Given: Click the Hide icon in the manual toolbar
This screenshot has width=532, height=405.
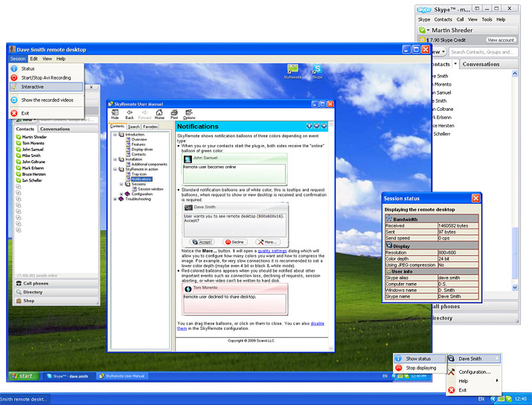Looking at the screenshot, I should coord(115,115).
